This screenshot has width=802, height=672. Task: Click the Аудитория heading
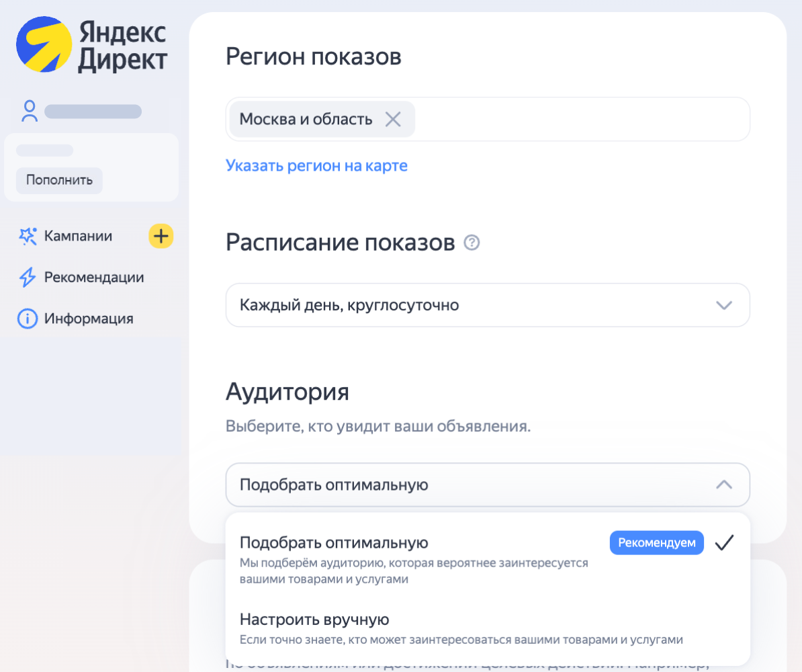pos(287,392)
